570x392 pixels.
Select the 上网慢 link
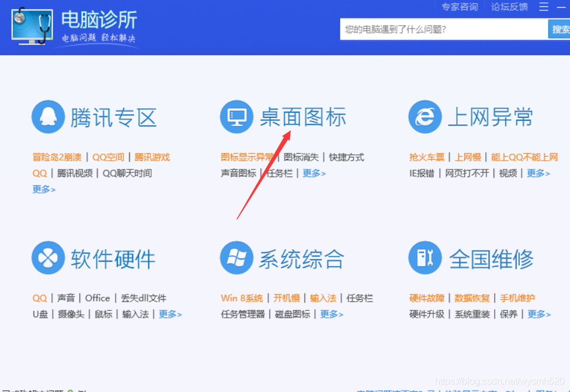[x=468, y=157]
